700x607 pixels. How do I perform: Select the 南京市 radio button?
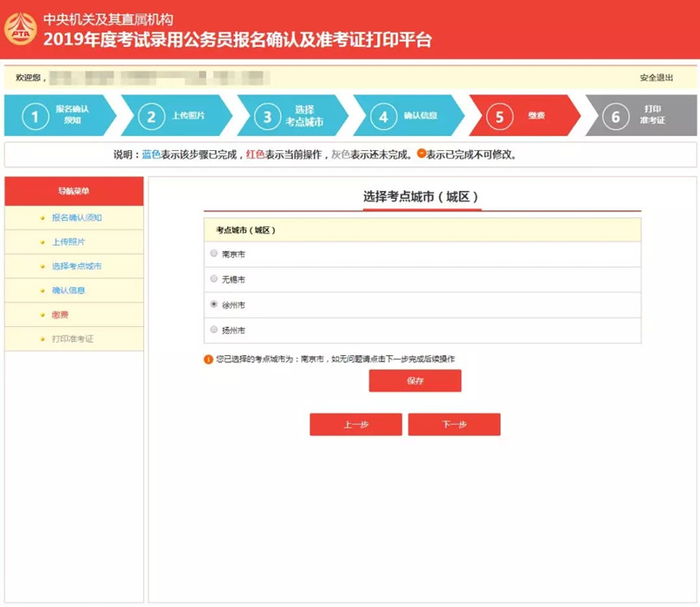point(214,254)
